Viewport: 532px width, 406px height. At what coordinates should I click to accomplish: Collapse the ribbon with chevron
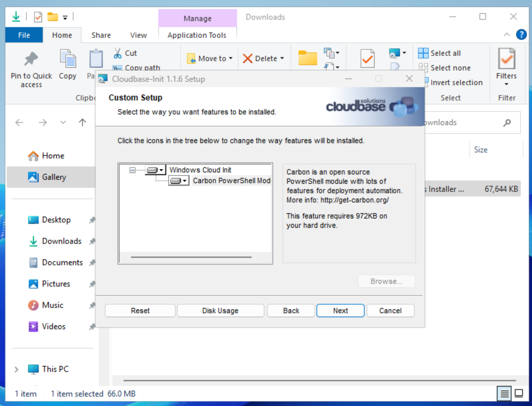point(506,34)
